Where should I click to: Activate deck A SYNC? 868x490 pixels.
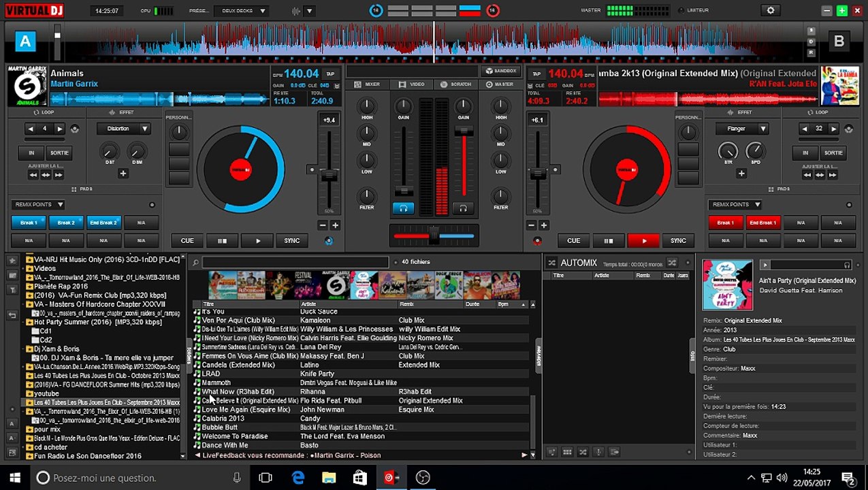[x=292, y=241]
